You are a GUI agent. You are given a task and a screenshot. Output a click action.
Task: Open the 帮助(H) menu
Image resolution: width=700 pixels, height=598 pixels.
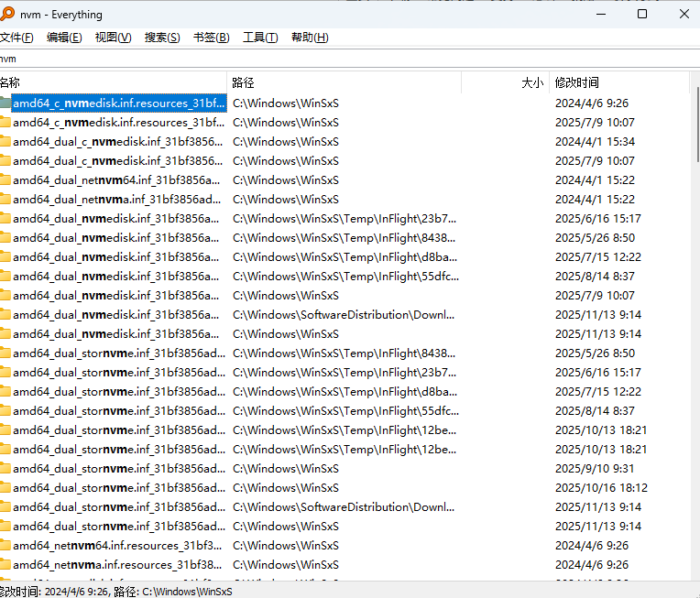pyautogui.click(x=309, y=38)
